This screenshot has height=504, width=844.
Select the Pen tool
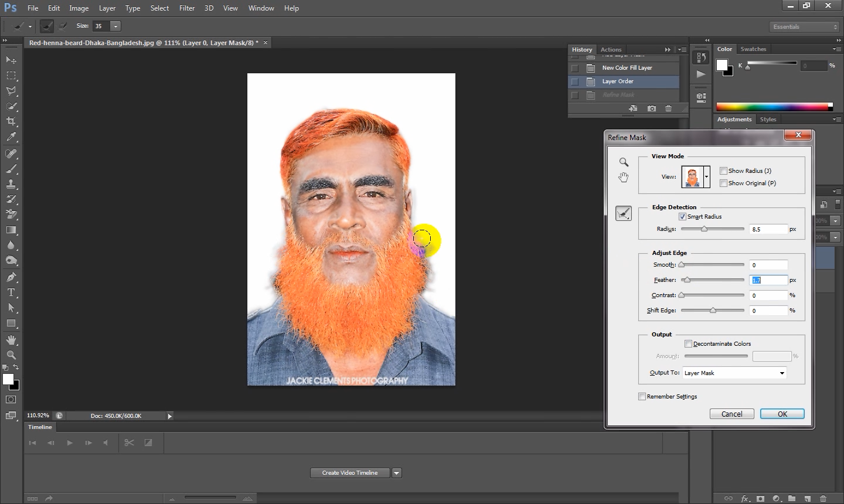(11, 277)
